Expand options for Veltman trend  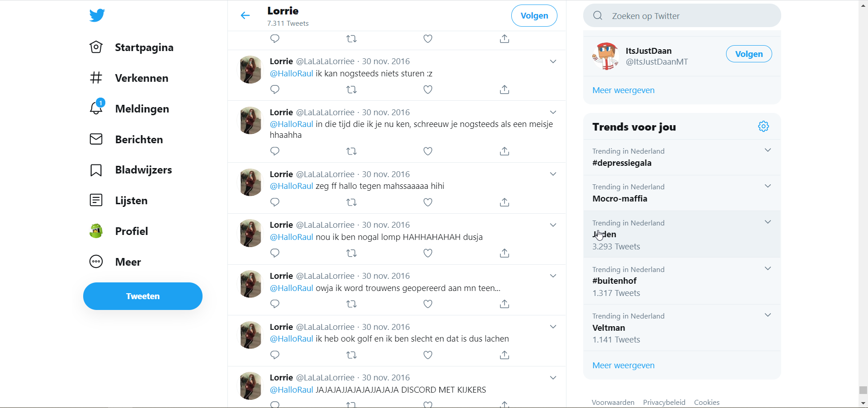pos(768,315)
